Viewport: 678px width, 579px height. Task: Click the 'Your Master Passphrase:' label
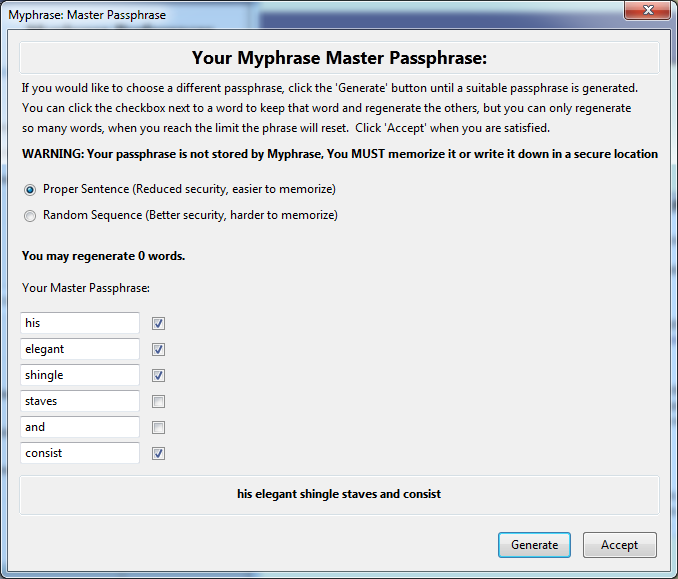pos(86,288)
